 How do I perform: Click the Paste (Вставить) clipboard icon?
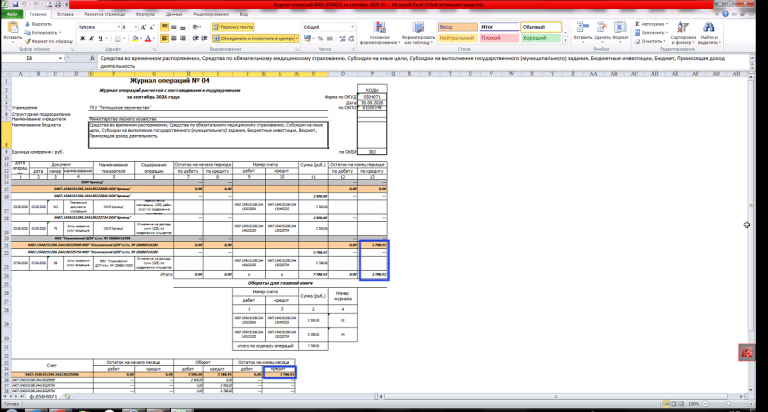pos(13,28)
